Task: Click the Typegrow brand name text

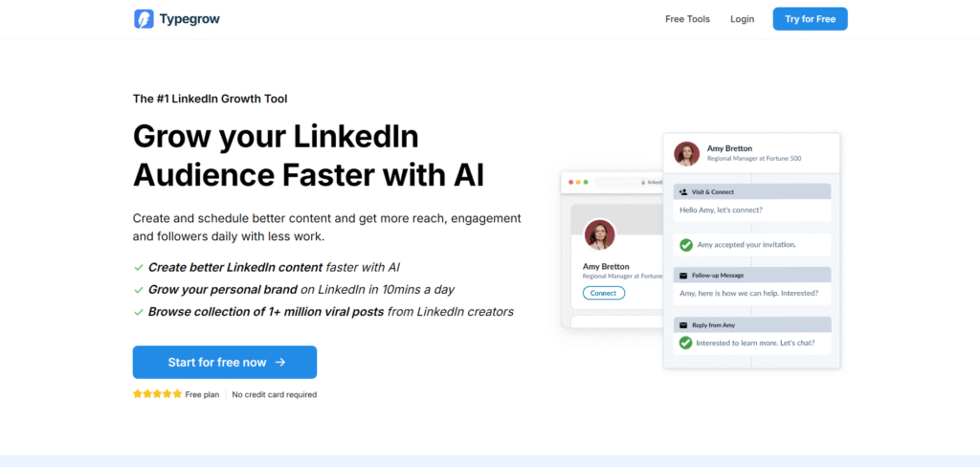Action: [x=189, y=19]
